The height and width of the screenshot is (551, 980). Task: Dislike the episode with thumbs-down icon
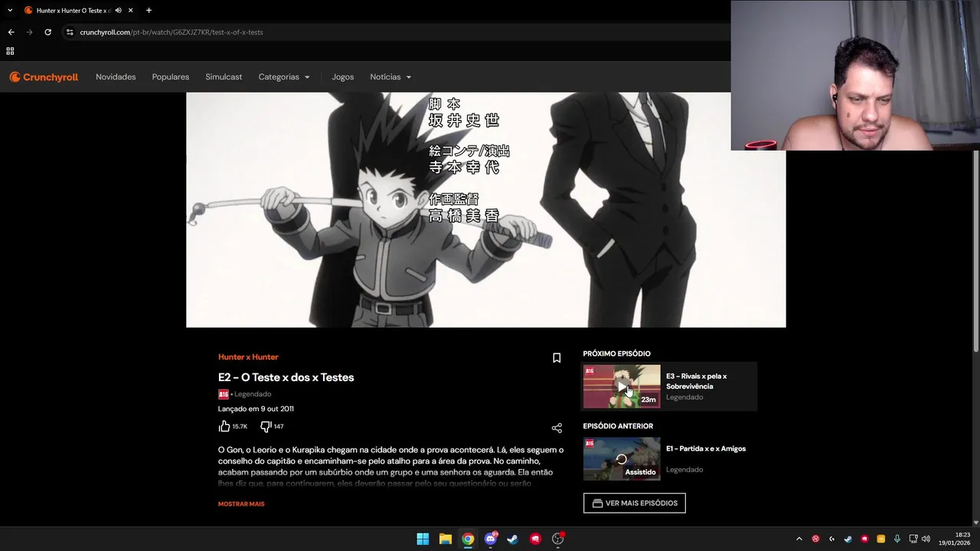266,426
